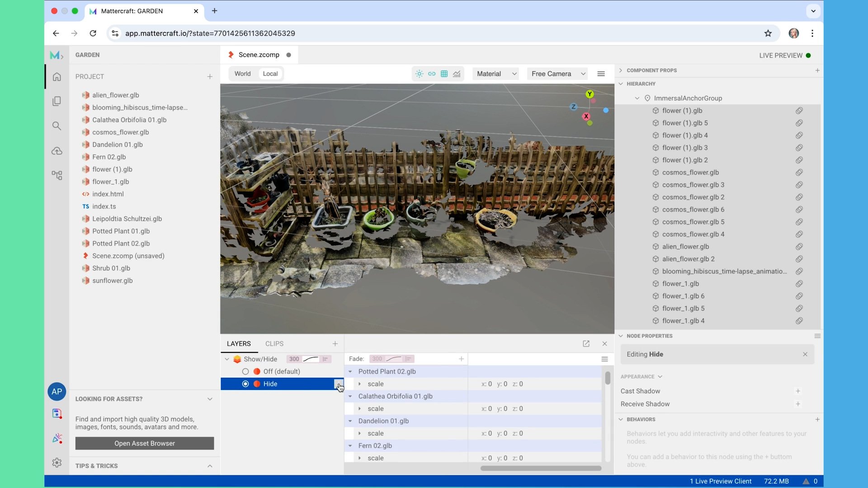Viewport: 868px width, 488px height.
Task: Click the 1 Live Preview Client status
Action: click(x=721, y=482)
